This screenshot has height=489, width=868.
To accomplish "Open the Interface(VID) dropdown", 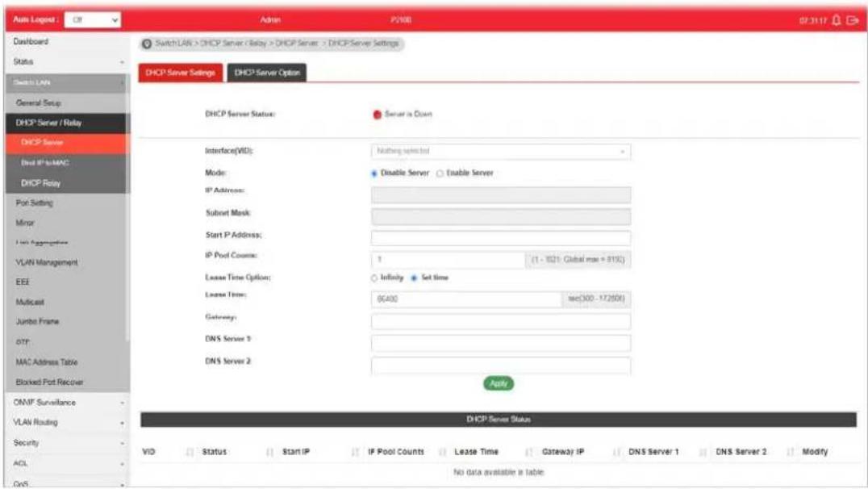I will [x=500, y=151].
